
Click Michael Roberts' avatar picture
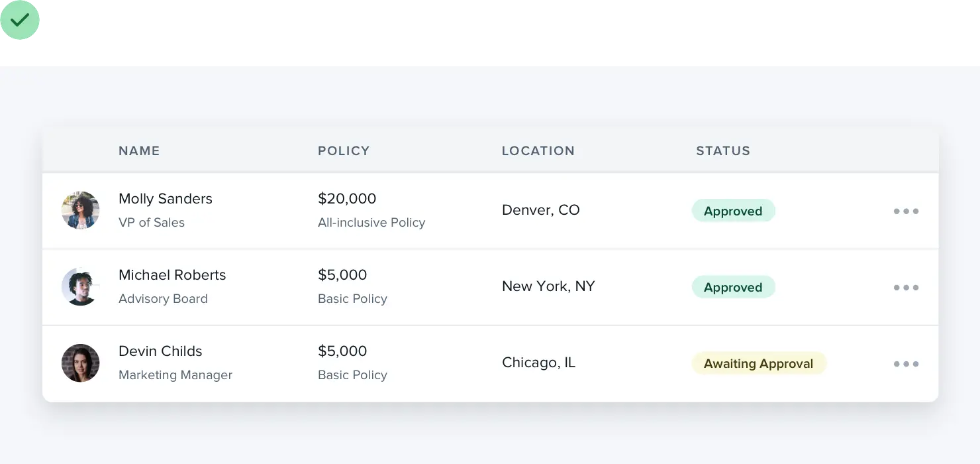pos(81,287)
